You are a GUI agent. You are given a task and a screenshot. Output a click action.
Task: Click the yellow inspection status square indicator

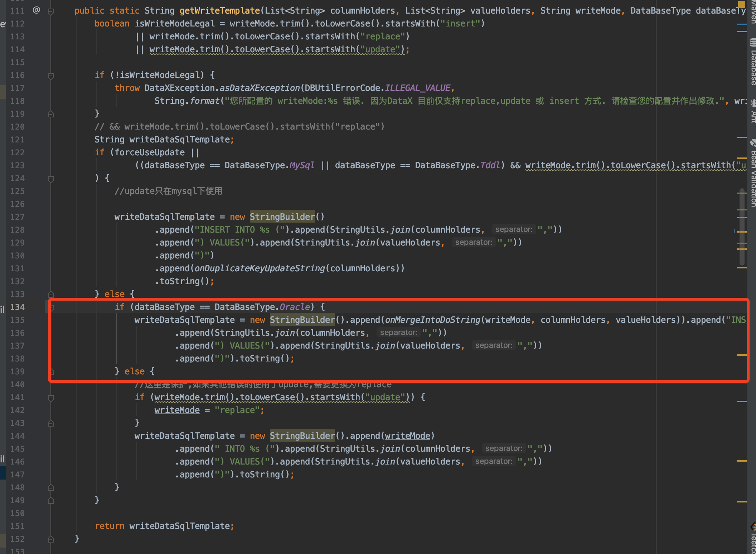click(742, 4)
